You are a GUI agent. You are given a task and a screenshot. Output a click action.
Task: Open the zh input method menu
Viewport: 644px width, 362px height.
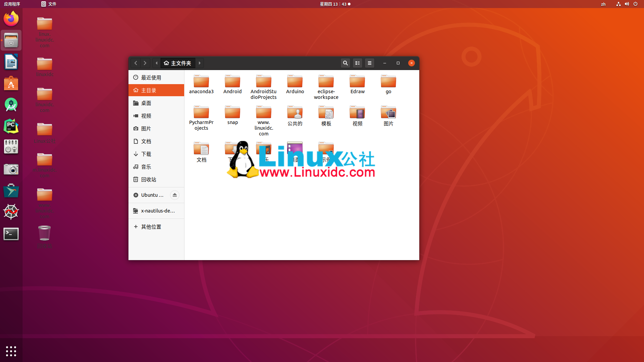603,4
